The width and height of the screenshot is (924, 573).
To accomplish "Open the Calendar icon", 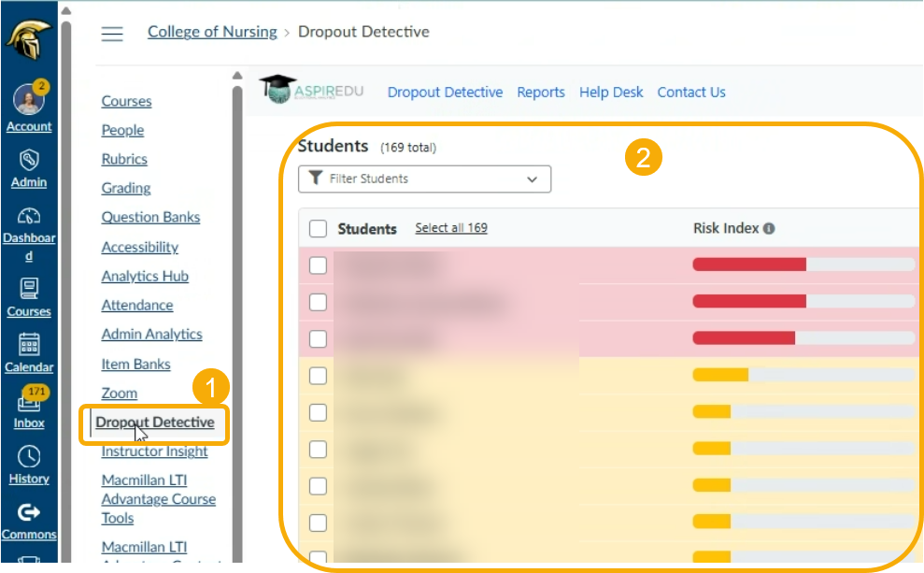I will [x=28, y=345].
